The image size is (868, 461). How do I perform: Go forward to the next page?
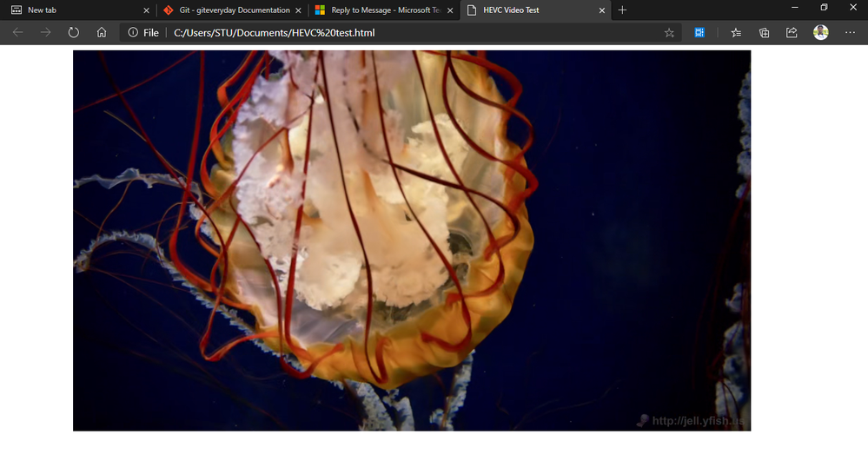coord(45,33)
